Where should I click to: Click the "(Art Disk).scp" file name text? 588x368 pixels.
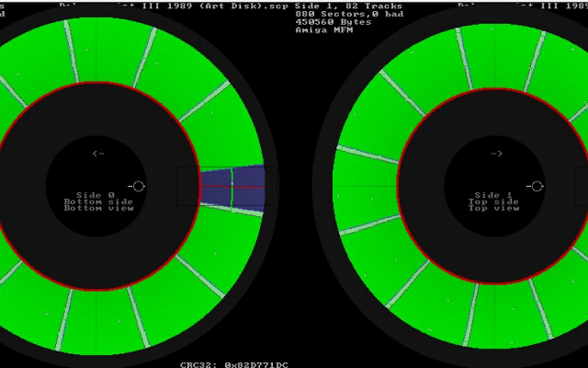coord(245,6)
